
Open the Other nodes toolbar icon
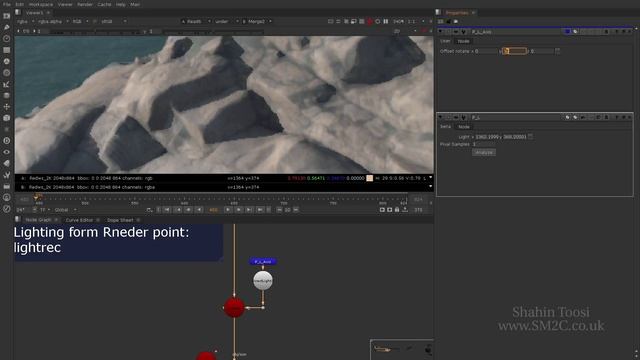click(x=7, y=186)
